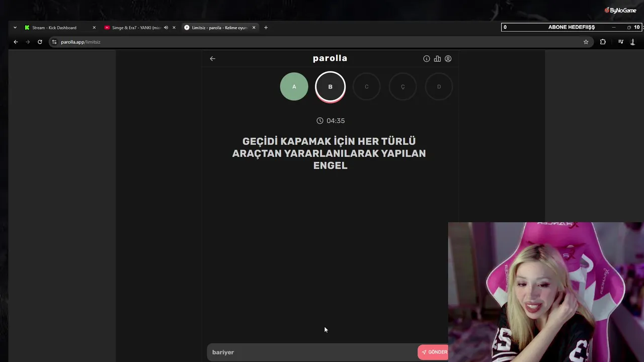This screenshot has width=644, height=362.
Task: Click the GÖNDER send button
Action: [x=433, y=352]
